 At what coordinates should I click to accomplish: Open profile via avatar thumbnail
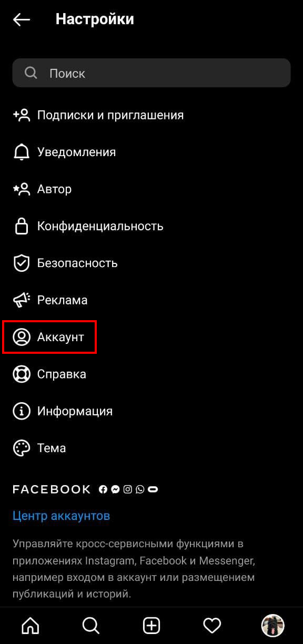point(273,626)
